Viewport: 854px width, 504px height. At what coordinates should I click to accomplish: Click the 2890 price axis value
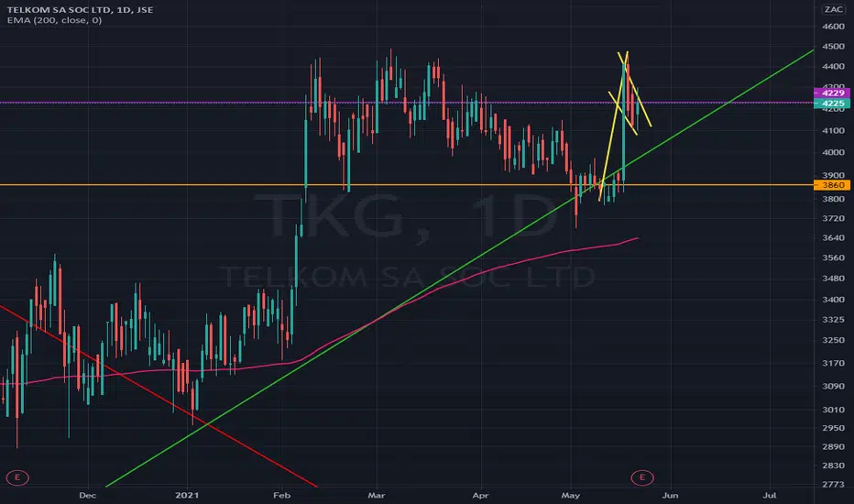point(833,447)
